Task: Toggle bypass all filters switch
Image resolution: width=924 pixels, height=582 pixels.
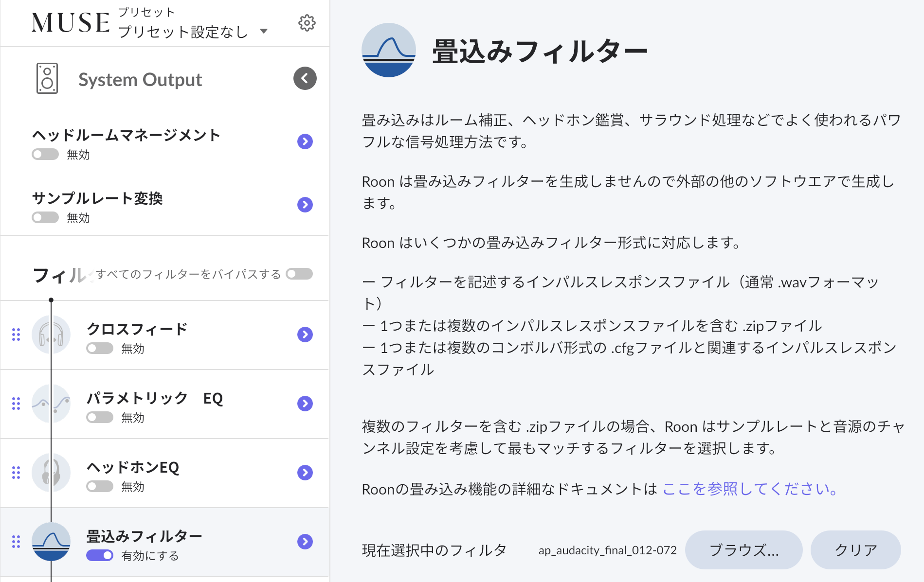Action: (299, 274)
